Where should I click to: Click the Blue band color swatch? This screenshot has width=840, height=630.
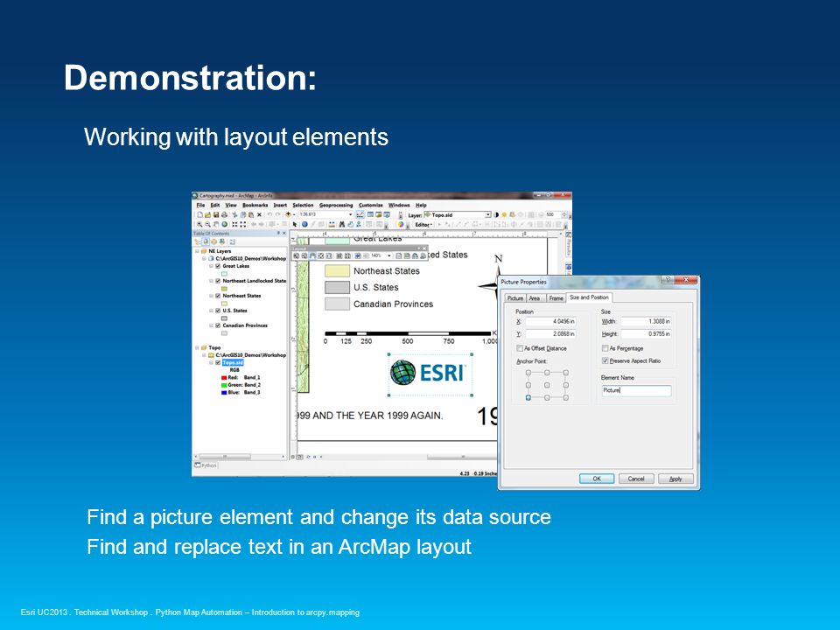coord(224,393)
